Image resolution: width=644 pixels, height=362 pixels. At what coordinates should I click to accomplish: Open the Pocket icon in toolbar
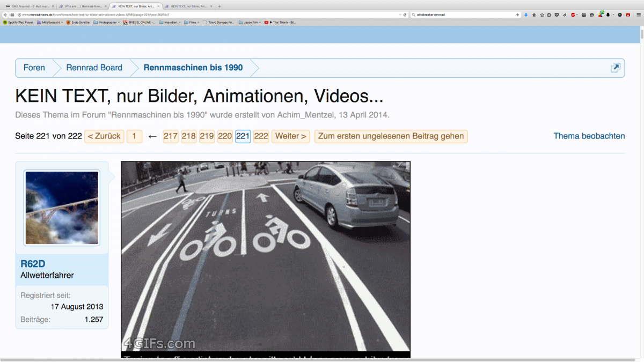click(x=557, y=14)
